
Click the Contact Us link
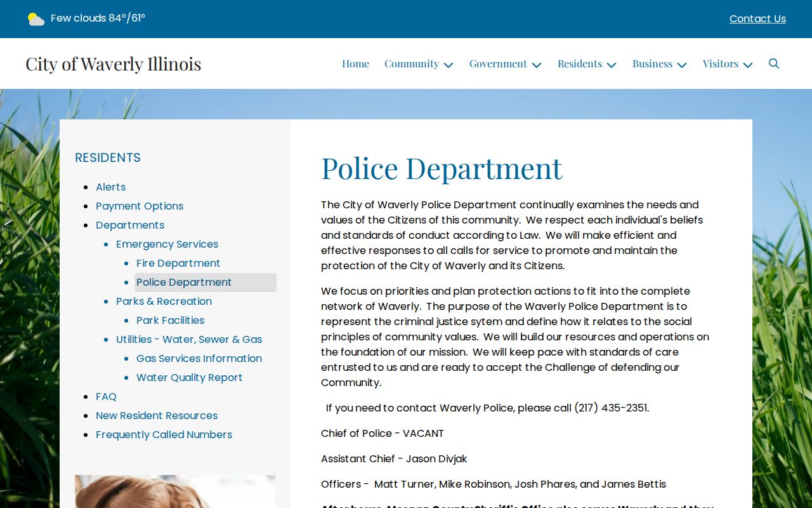click(757, 19)
